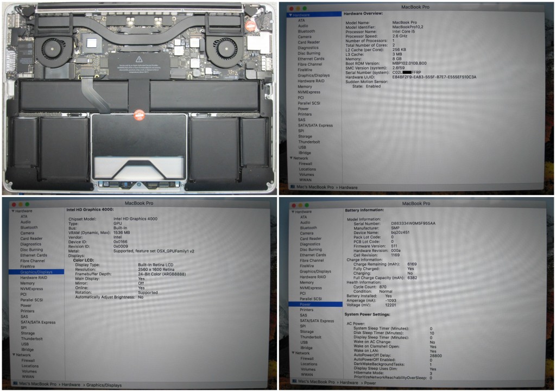This screenshot has width=556, height=392.
Task: Click highlighted Power item in Battery Information sidebar
Action: [x=305, y=305]
